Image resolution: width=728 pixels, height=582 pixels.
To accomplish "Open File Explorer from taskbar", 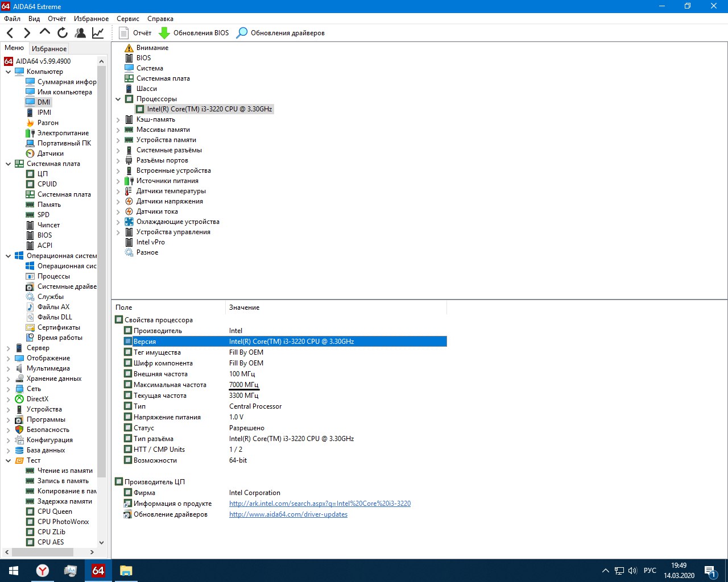I will point(126,571).
